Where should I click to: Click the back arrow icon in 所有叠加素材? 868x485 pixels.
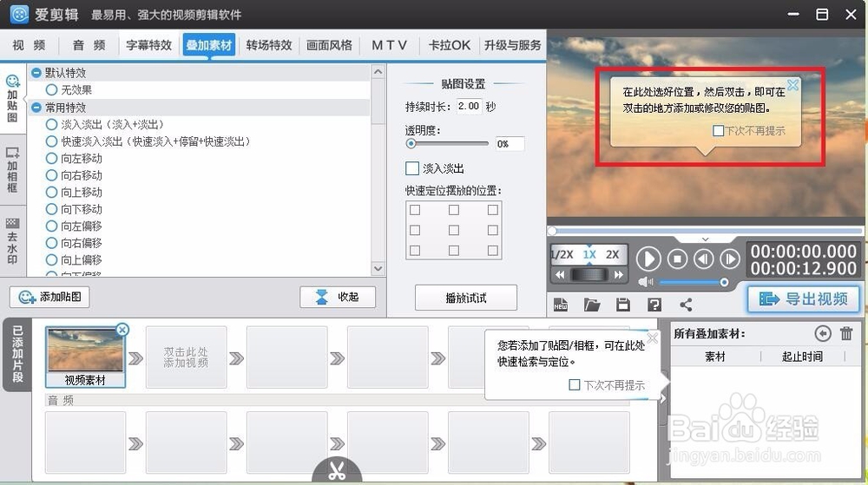(823, 333)
